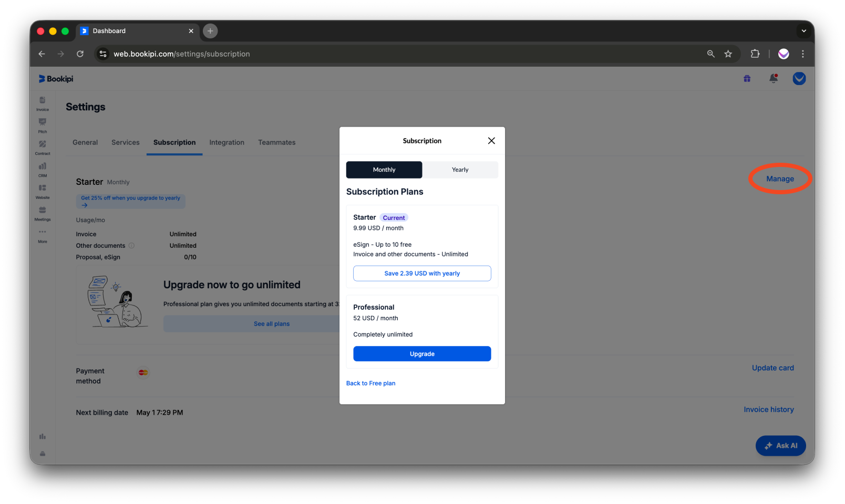The height and width of the screenshot is (504, 845).
Task: Open the CRM section
Action: tap(42, 170)
